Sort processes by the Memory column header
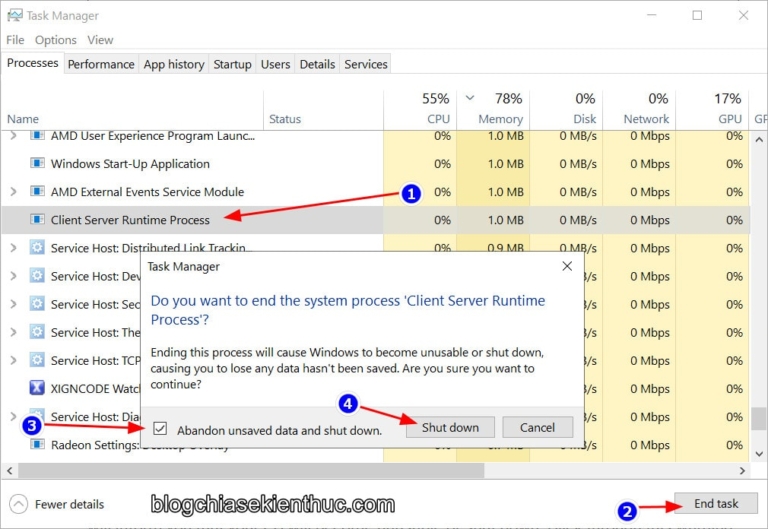The image size is (768, 529). [x=500, y=118]
